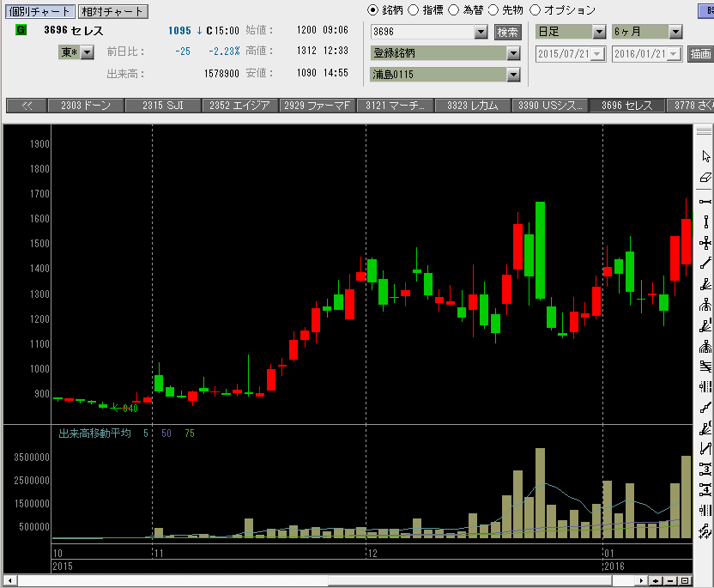This screenshot has height=588, width=714.
Task: Select the three-level retracement tool
Action: 705,470
